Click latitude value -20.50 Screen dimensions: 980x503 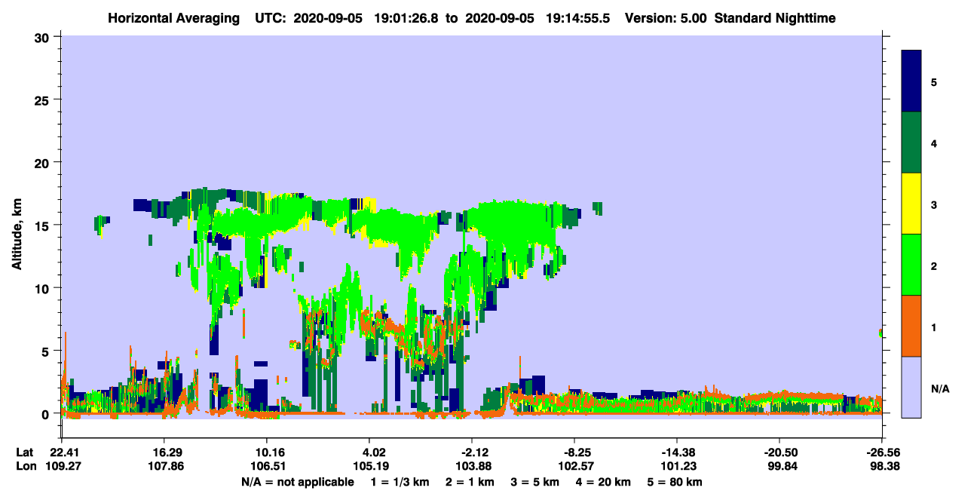[x=779, y=452]
